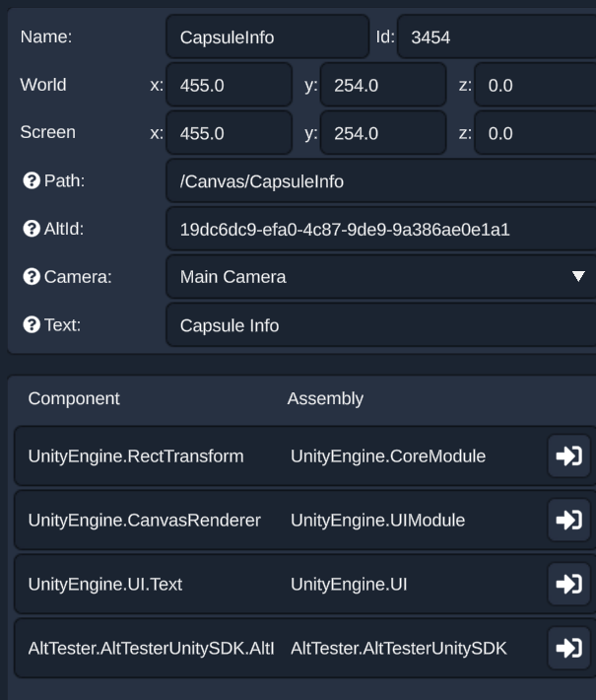Click the help icon next to Text
596x700 pixels.
click(31, 324)
